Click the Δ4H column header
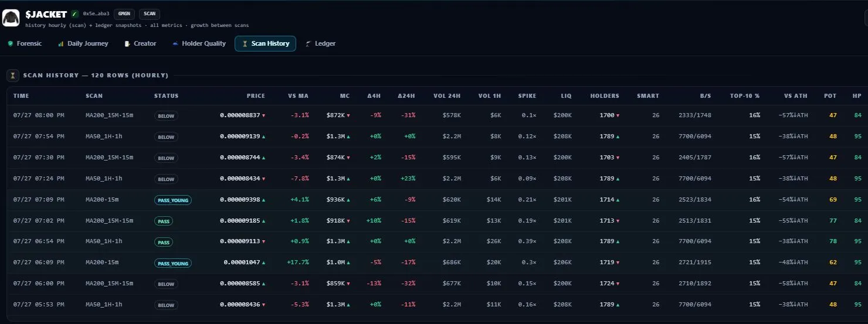The height and width of the screenshot is (324, 868). coord(374,96)
